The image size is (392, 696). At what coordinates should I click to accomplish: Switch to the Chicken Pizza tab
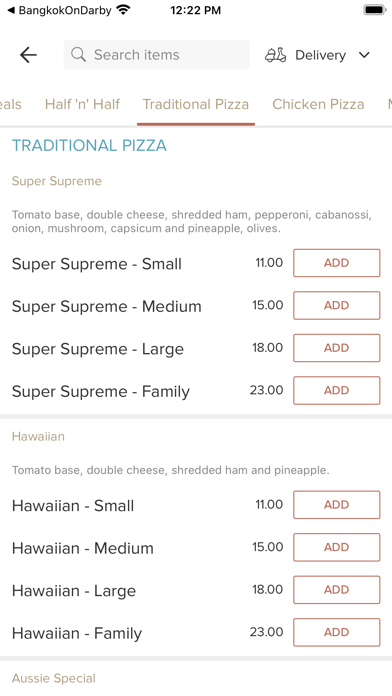(x=318, y=104)
